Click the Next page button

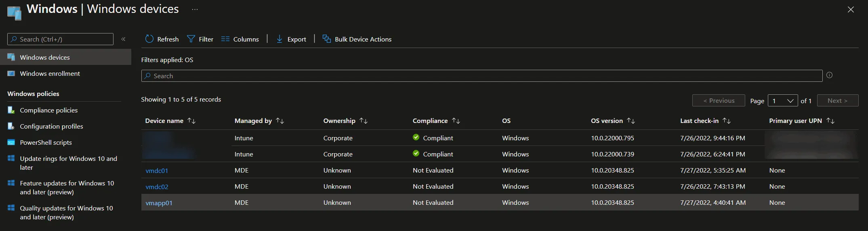pyautogui.click(x=838, y=101)
